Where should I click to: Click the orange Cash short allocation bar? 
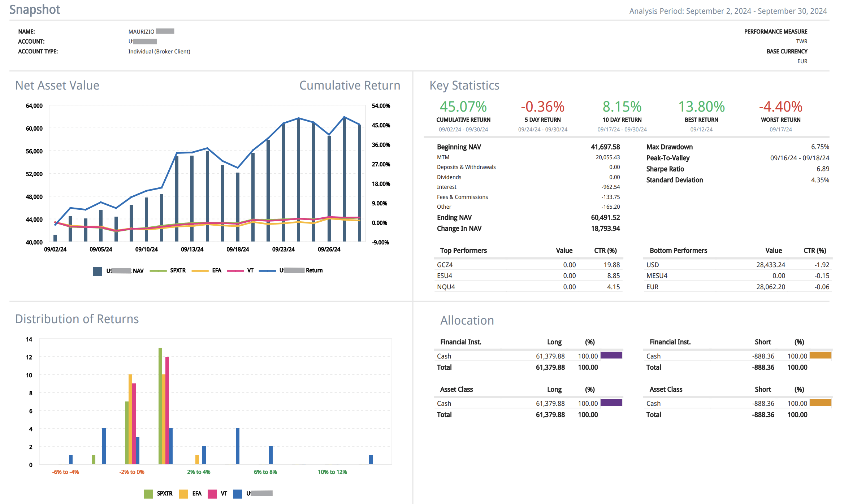[821, 355]
